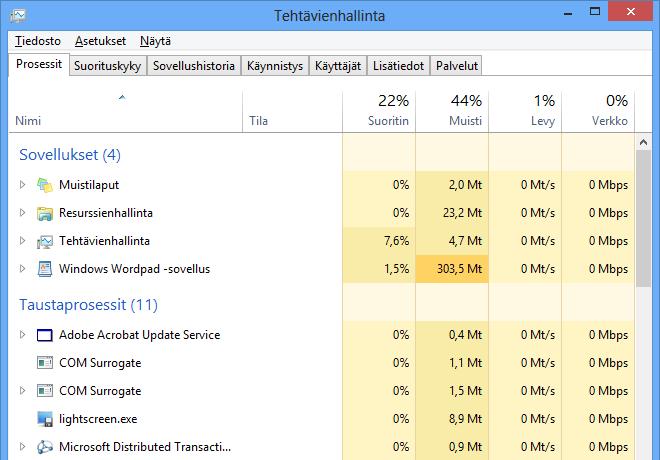Click 0 Mbps network value for lightscreen.exe

(x=608, y=419)
